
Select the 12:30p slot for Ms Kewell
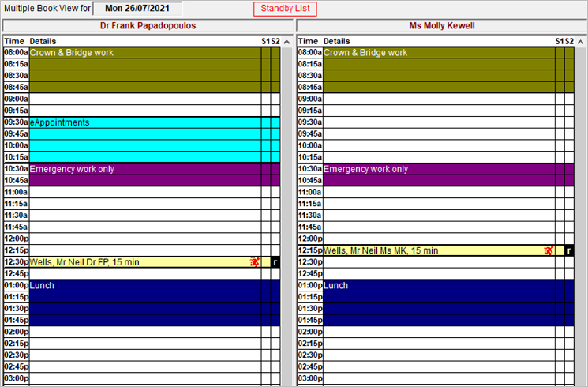[x=439, y=262]
